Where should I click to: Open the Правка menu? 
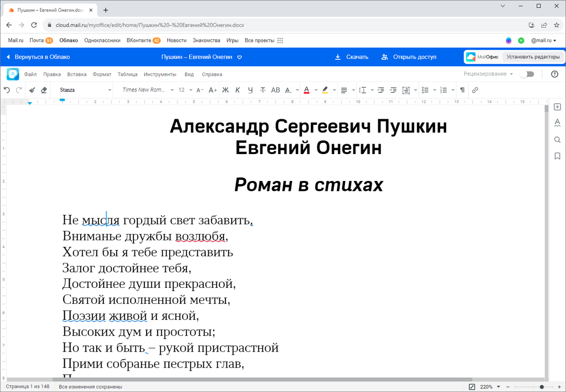click(52, 74)
